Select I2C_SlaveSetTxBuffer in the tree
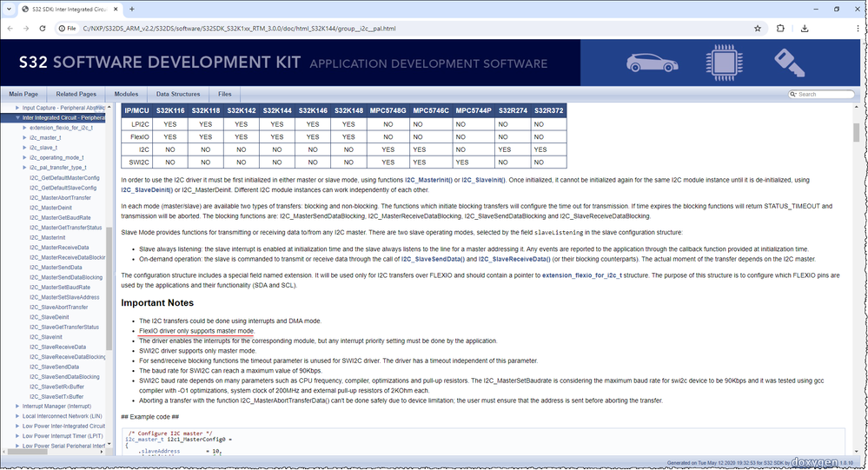868x470 pixels. point(57,397)
